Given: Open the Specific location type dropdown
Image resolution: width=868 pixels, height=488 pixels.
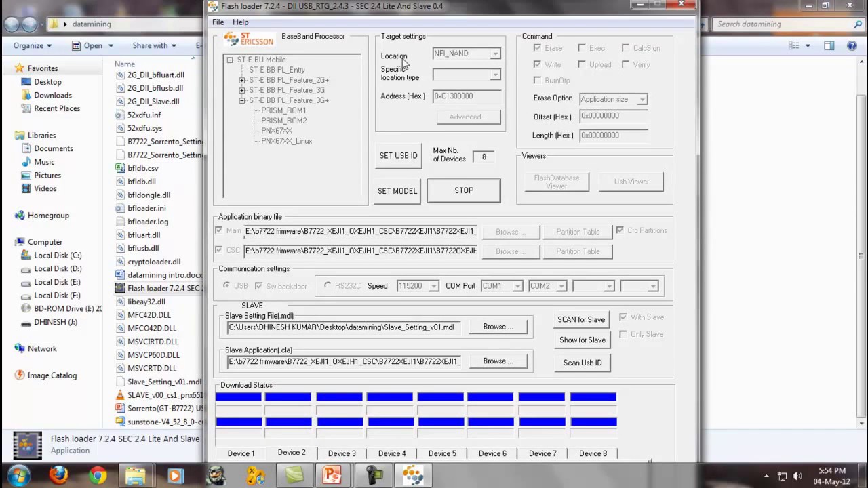Looking at the screenshot, I should point(495,75).
